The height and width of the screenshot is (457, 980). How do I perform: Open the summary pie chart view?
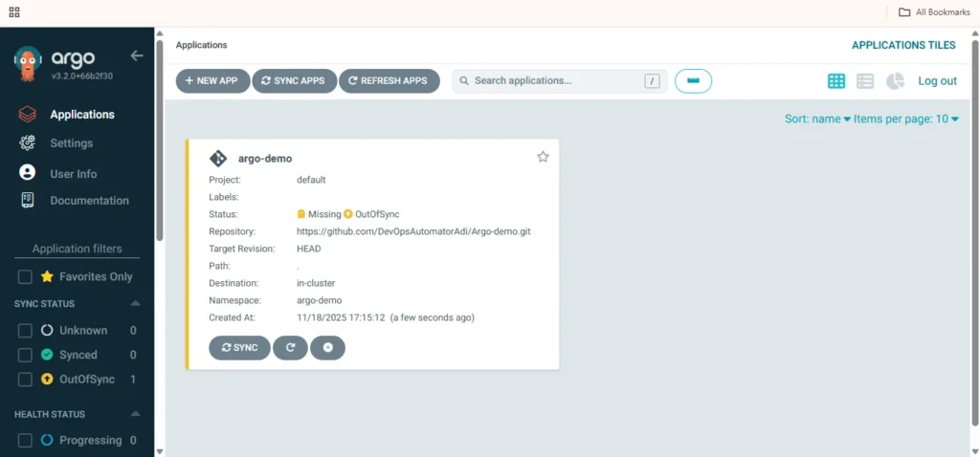coord(895,81)
